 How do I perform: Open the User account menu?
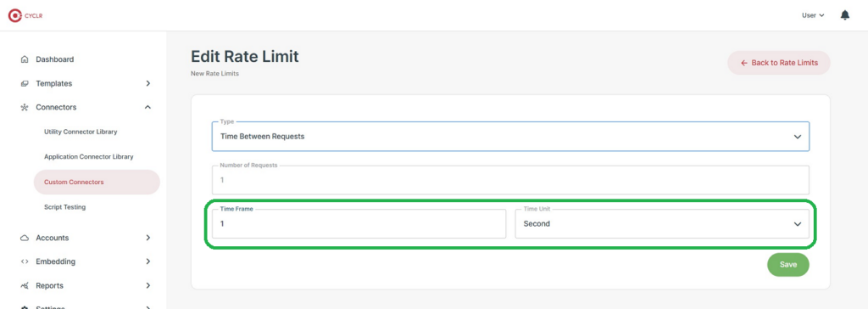[813, 15]
